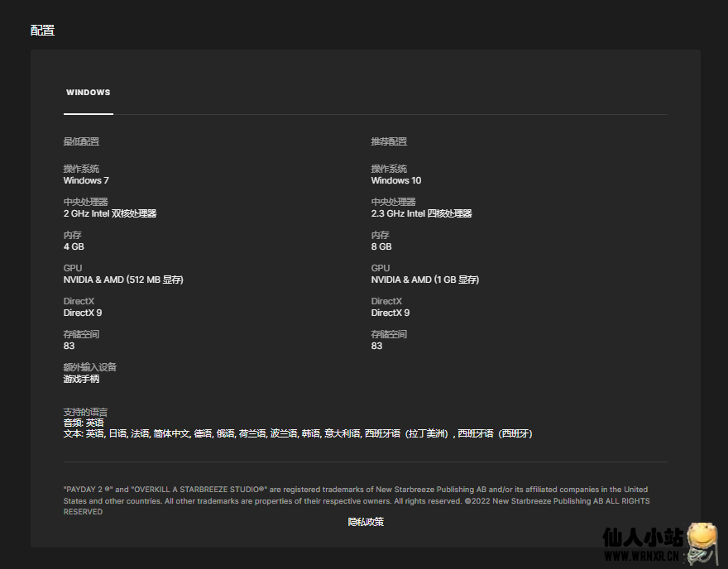Click the 音频: 英语 audio language line

pyautogui.click(x=84, y=423)
